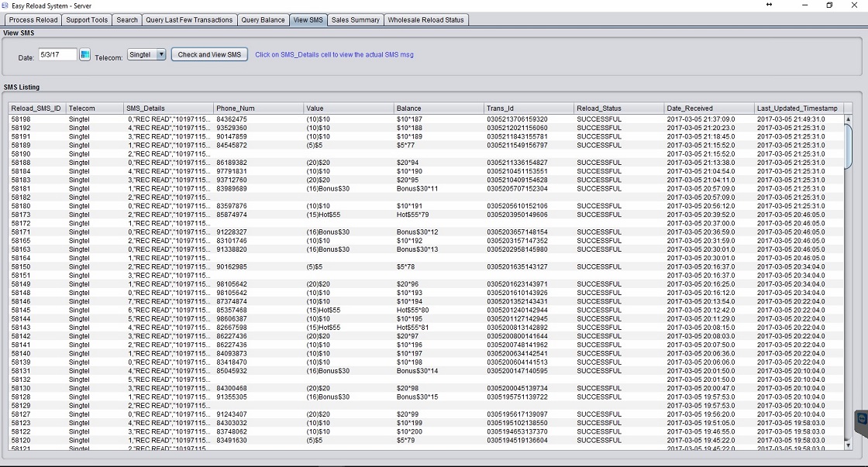Click balance cell $10*198
Screen dimensions: 868x467
(439, 362)
